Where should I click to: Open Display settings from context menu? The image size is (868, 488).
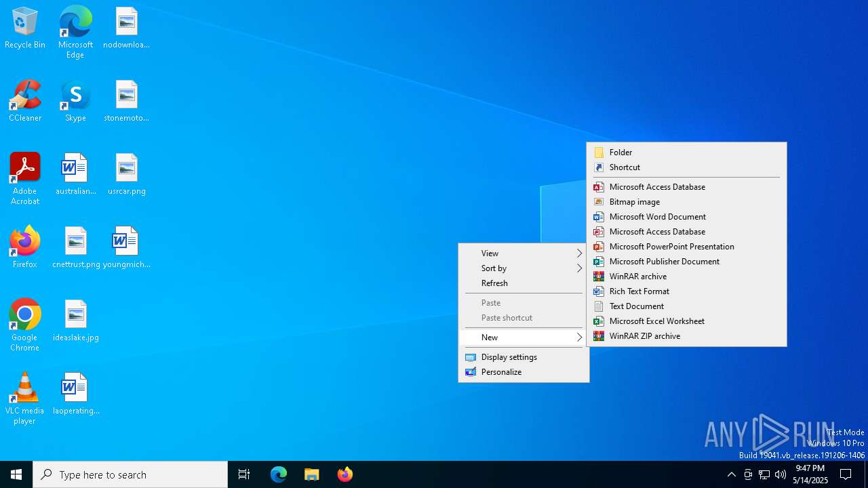[524, 357]
